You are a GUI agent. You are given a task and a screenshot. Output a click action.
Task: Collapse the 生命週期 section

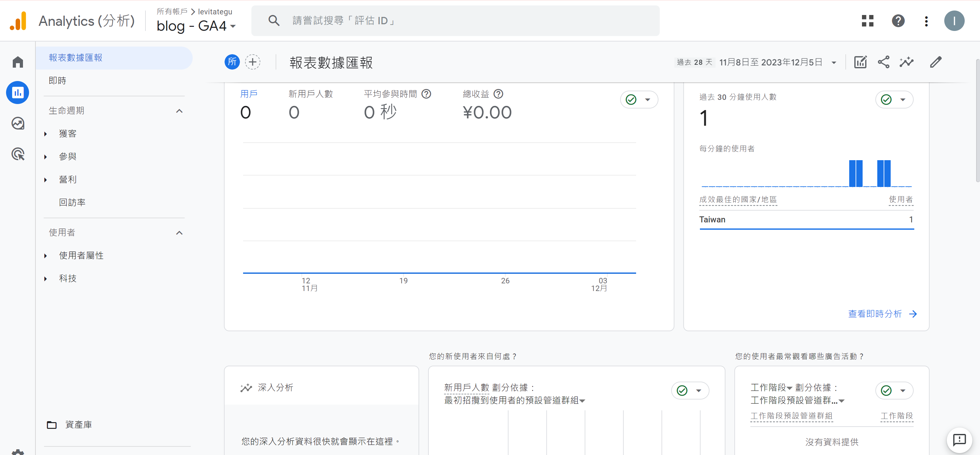tap(179, 111)
